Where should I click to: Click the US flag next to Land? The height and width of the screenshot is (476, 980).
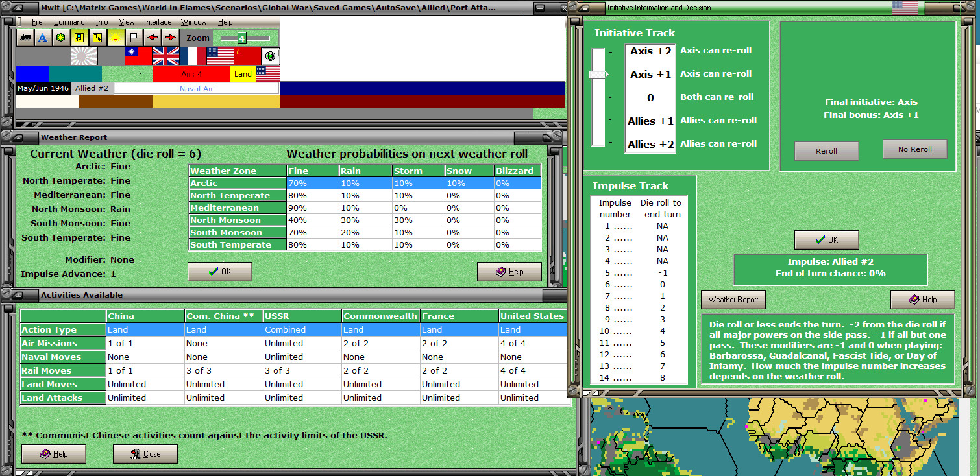coord(268,74)
